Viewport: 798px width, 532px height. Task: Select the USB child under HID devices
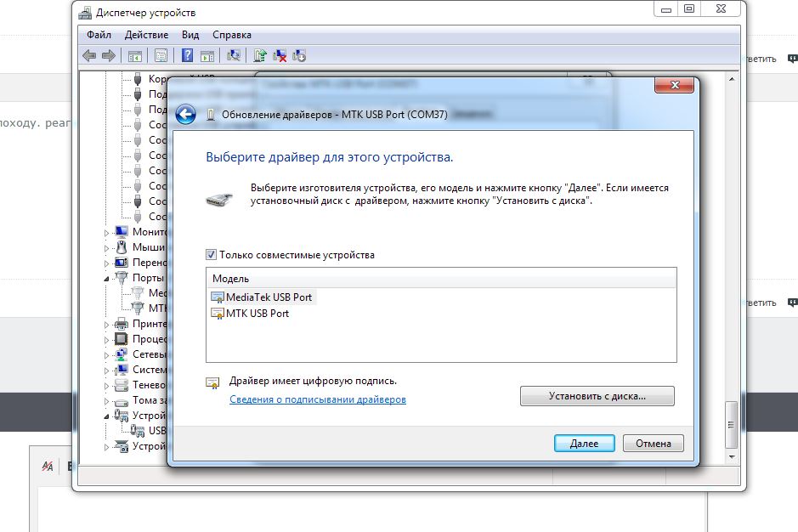tap(148, 431)
